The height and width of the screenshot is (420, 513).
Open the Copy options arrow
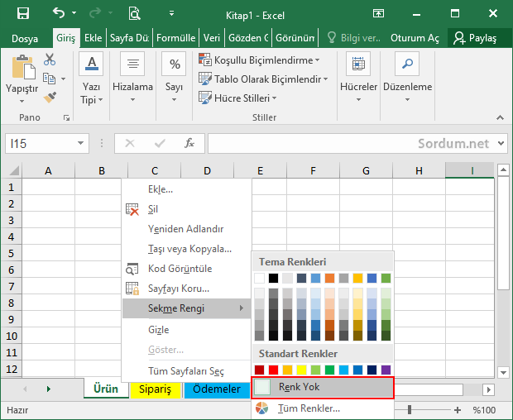tap(64, 79)
